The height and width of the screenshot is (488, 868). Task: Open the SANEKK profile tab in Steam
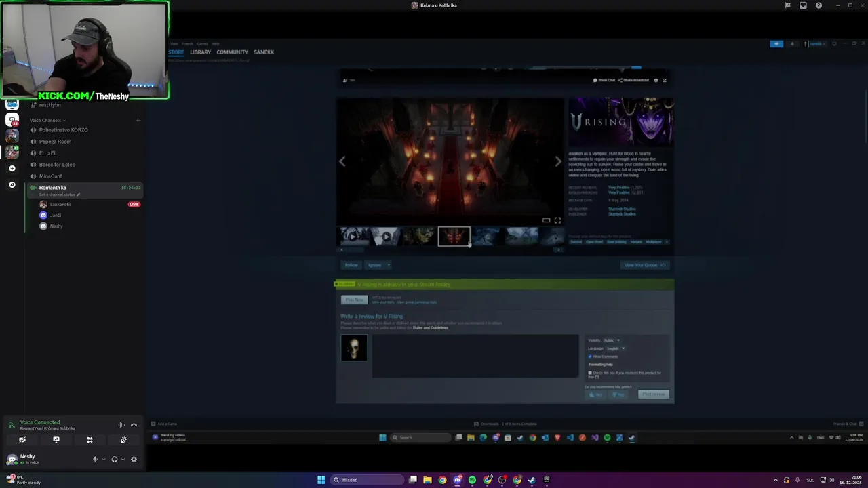264,52
